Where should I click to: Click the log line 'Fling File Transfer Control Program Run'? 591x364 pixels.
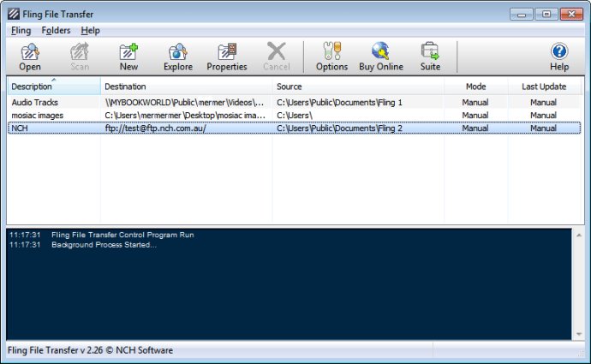(x=122, y=235)
